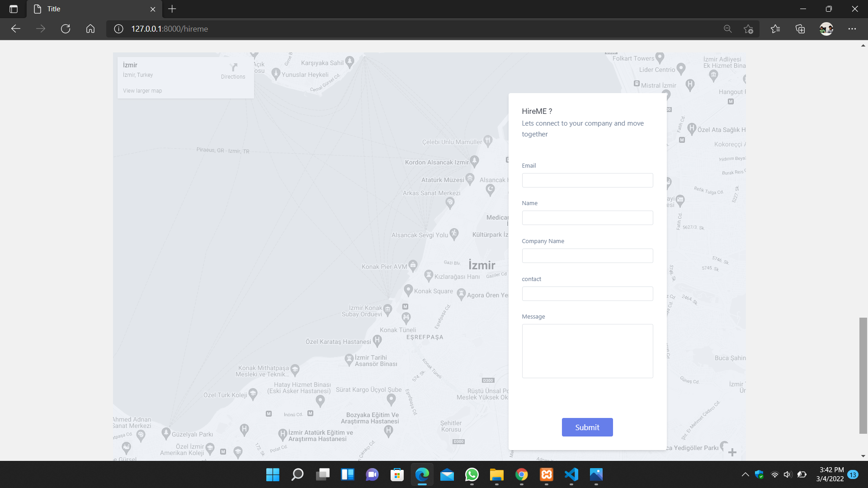Open XAMPP from the taskbar
The image size is (868, 488).
pyautogui.click(x=547, y=474)
